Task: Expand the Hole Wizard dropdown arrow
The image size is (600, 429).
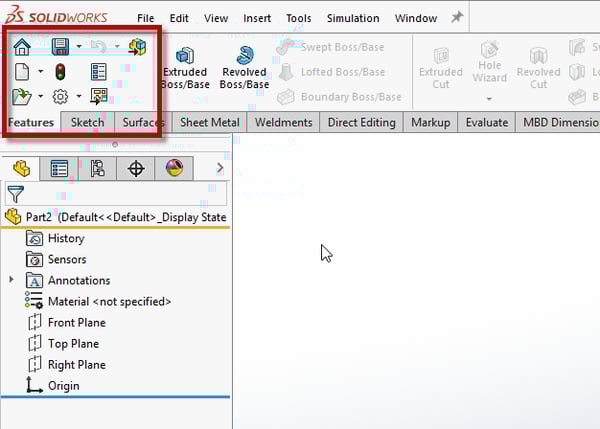Action: (489, 99)
